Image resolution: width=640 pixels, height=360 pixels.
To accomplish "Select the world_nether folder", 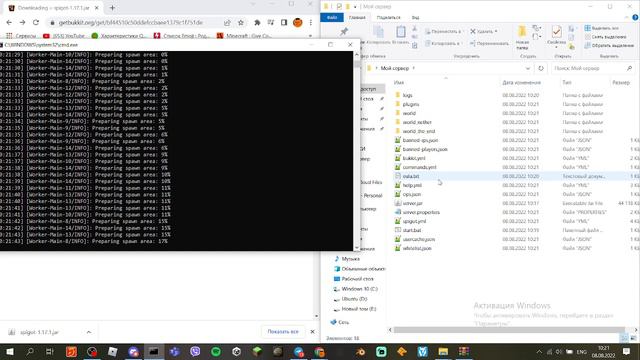I will 417,122.
